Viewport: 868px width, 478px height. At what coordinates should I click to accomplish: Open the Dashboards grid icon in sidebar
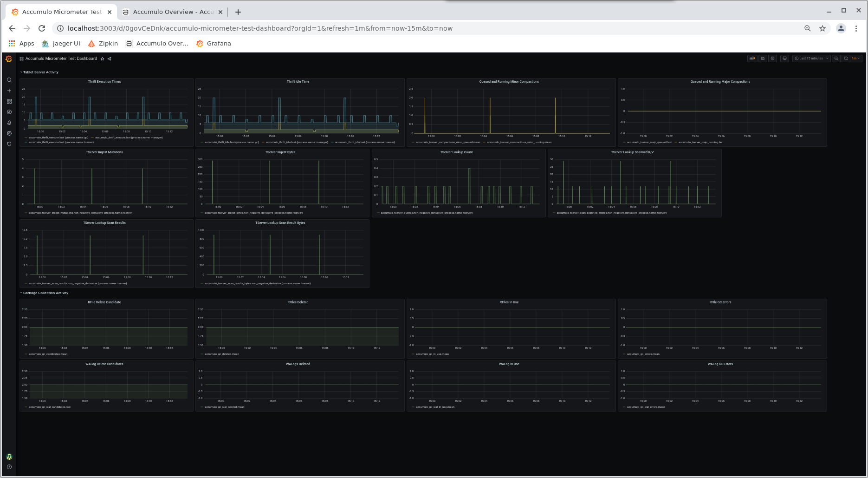point(9,101)
